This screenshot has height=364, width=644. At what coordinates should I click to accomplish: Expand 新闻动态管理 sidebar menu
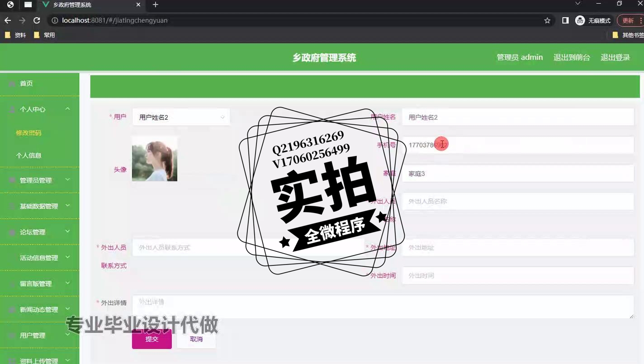point(39,309)
